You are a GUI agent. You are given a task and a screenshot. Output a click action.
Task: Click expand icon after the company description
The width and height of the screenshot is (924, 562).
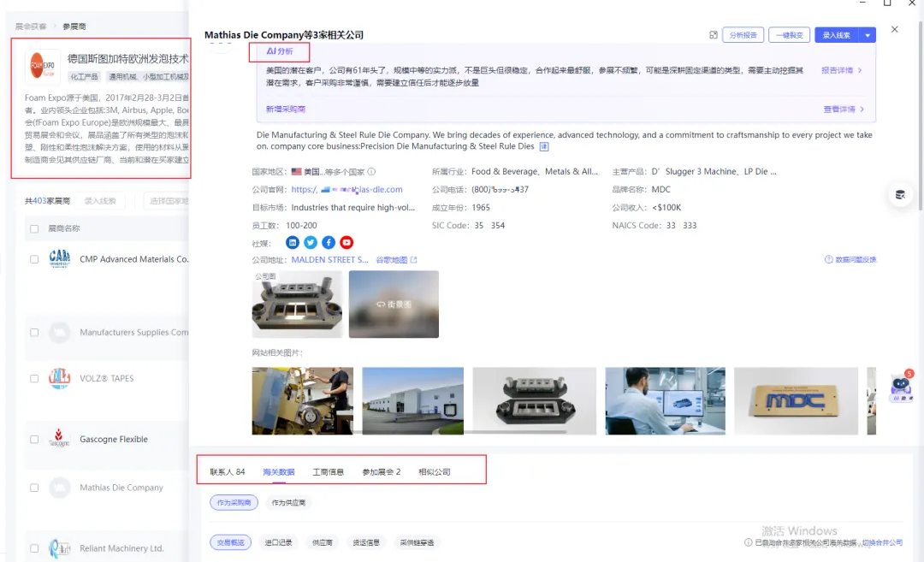[544, 146]
